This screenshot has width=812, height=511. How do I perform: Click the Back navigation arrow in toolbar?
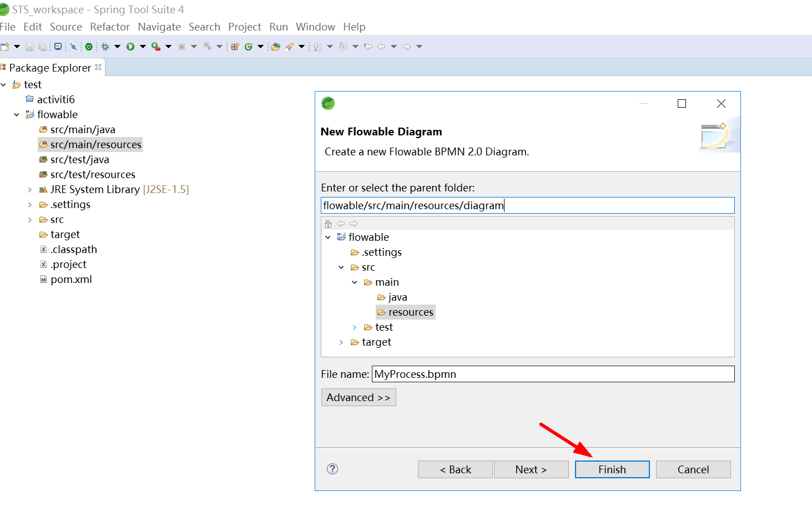point(381,47)
